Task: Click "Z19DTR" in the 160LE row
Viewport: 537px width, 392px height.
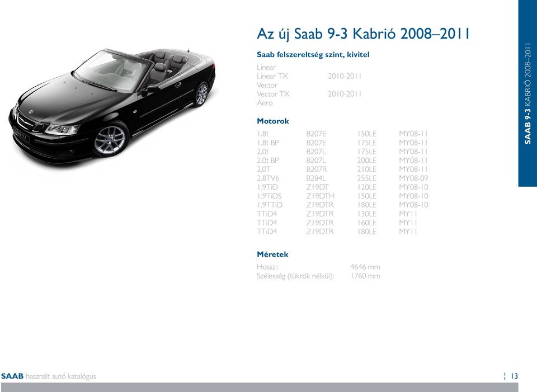Action: click(x=320, y=223)
